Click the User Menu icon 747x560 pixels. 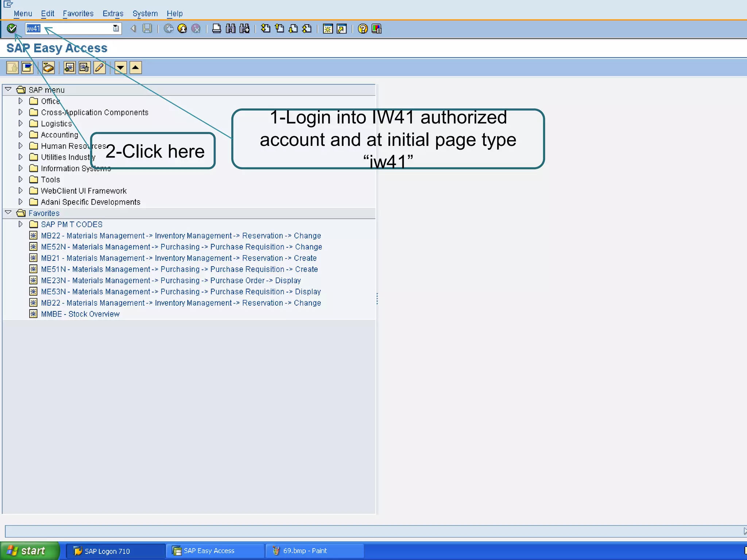pos(12,67)
